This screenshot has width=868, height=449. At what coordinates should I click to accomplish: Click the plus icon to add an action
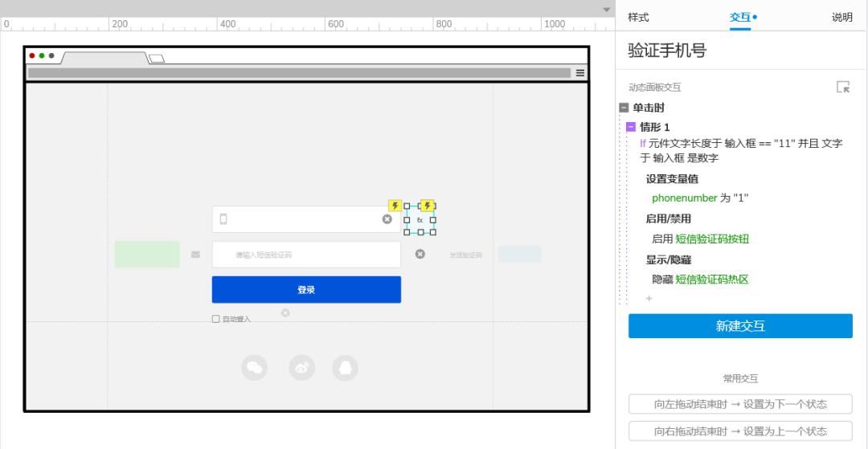[x=649, y=299]
